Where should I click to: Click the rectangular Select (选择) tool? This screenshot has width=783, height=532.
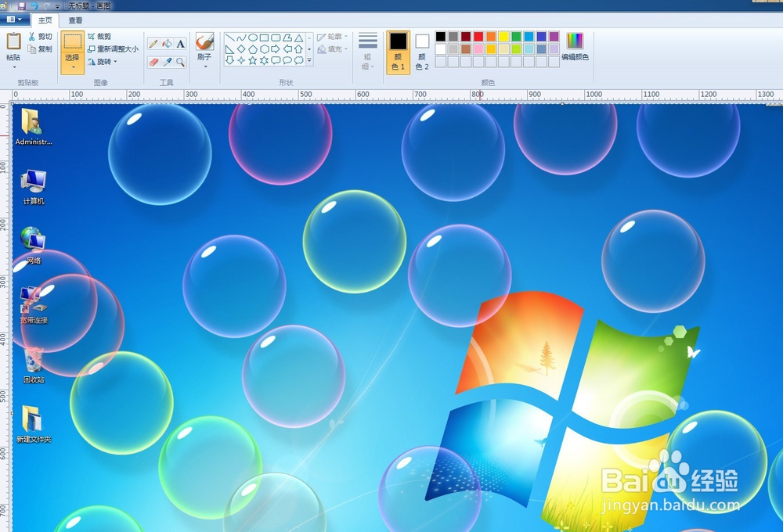click(x=72, y=42)
